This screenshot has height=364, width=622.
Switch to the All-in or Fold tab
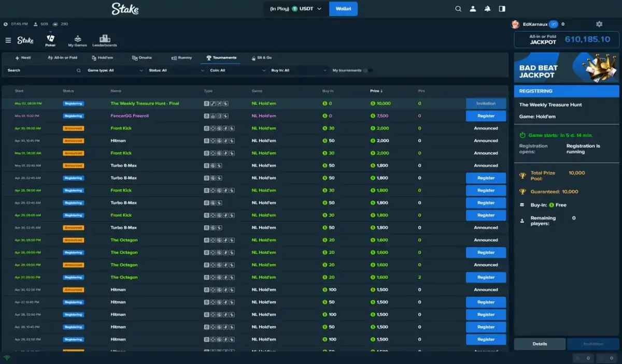click(62, 57)
